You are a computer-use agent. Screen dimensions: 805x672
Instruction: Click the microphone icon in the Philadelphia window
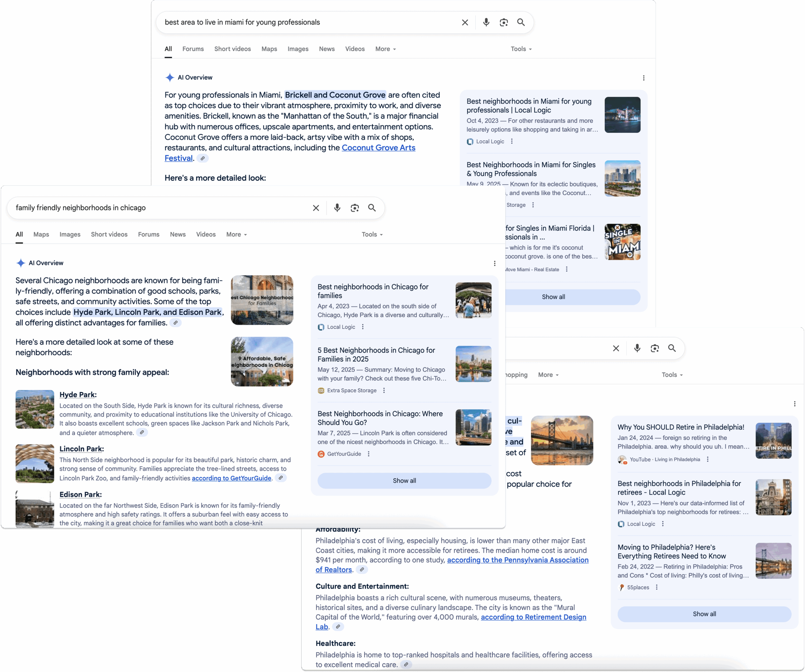click(637, 348)
